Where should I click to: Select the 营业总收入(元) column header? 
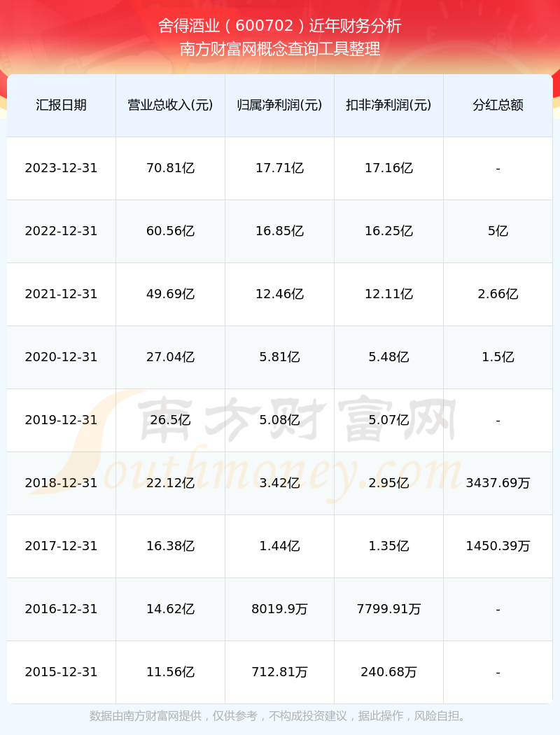(170, 105)
